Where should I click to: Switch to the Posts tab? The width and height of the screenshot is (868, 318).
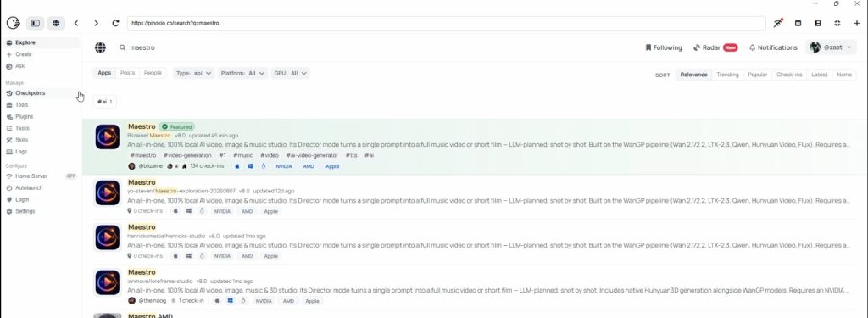127,73
